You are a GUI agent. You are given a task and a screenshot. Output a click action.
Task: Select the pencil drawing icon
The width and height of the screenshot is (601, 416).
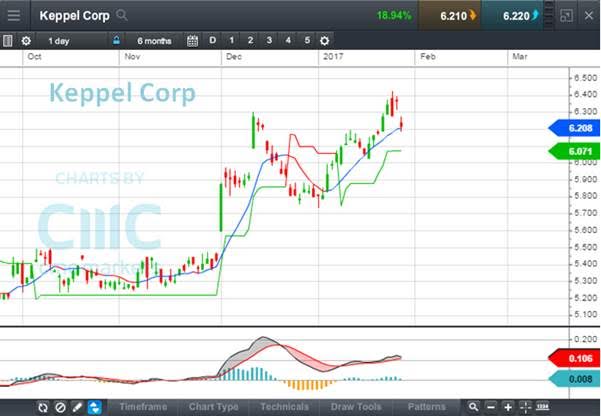coord(77,407)
